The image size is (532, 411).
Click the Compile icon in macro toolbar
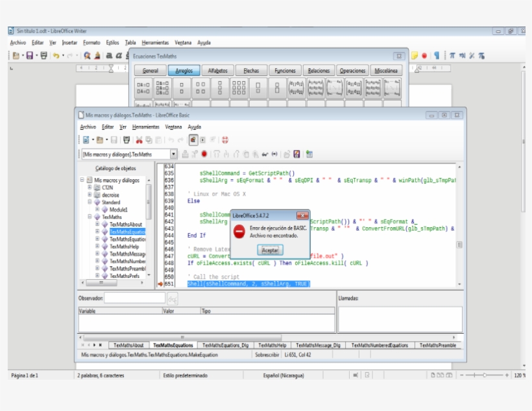[186, 155]
